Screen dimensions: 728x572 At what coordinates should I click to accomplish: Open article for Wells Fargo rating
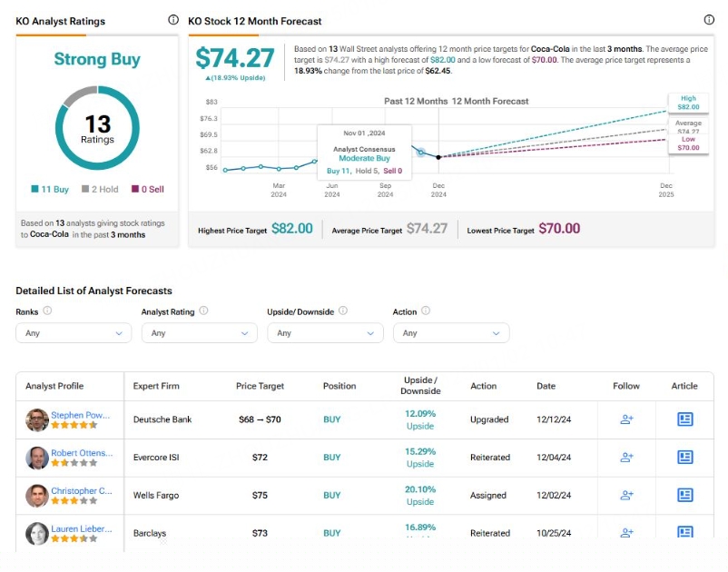click(684, 496)
